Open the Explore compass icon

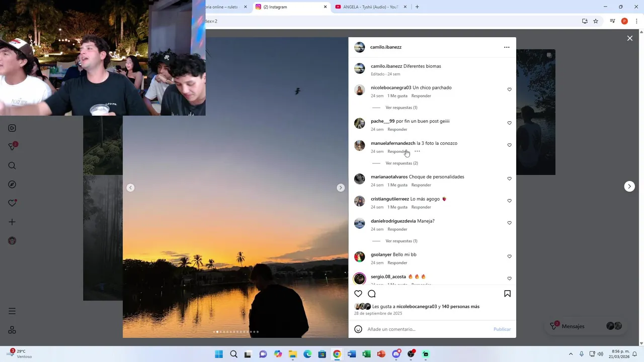pyautogui.click(x=12, y=185)
